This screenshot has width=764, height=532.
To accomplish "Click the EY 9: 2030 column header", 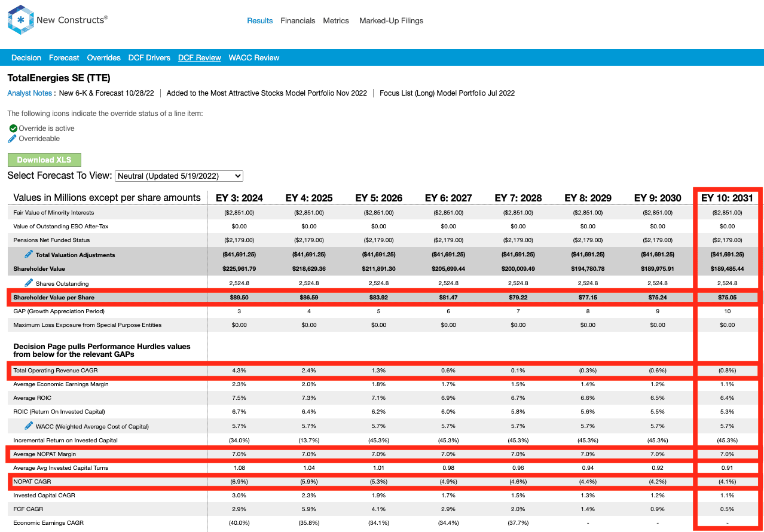I will (x=658, y=198).
